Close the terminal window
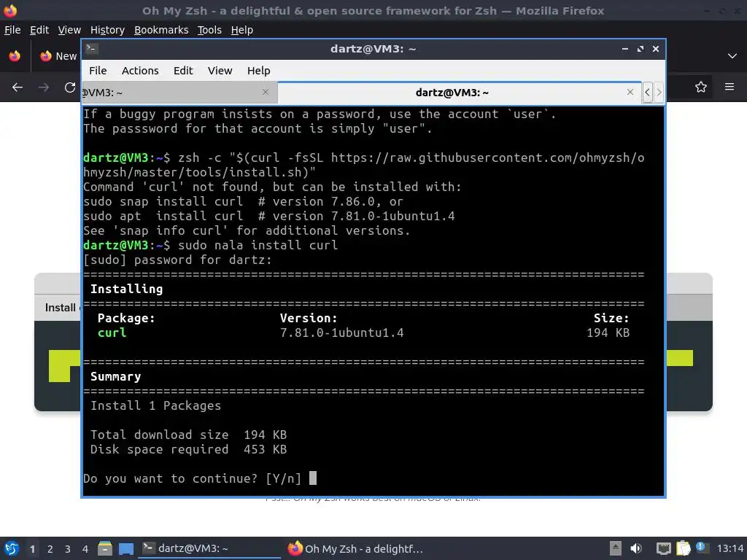 [656, 49]
